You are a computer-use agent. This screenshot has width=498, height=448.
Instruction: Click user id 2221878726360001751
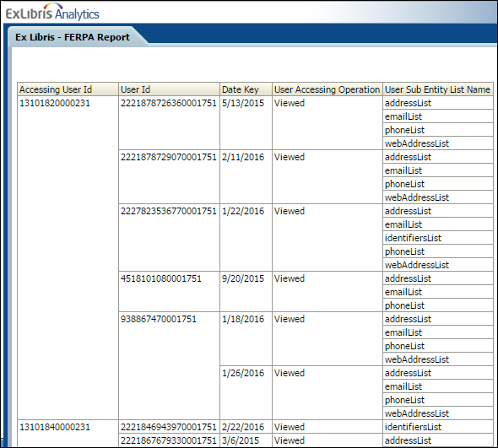click(170, 123)
